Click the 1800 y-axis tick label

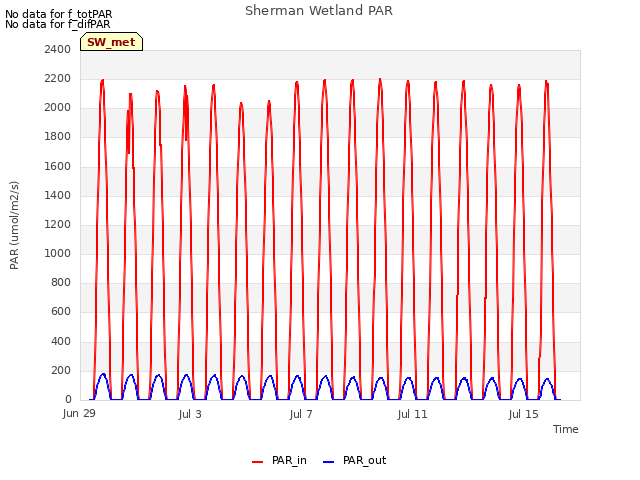[58, 136]
